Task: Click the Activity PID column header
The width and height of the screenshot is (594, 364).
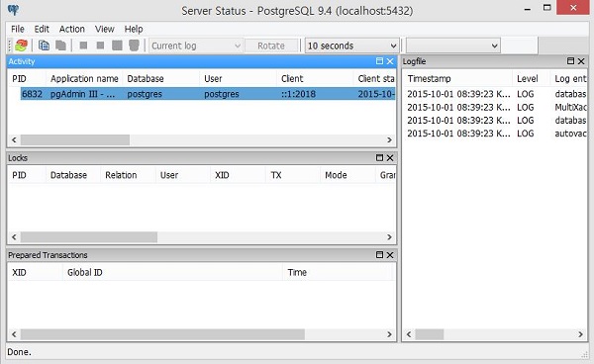Action: pyautogui.click(x=27, y=79)
